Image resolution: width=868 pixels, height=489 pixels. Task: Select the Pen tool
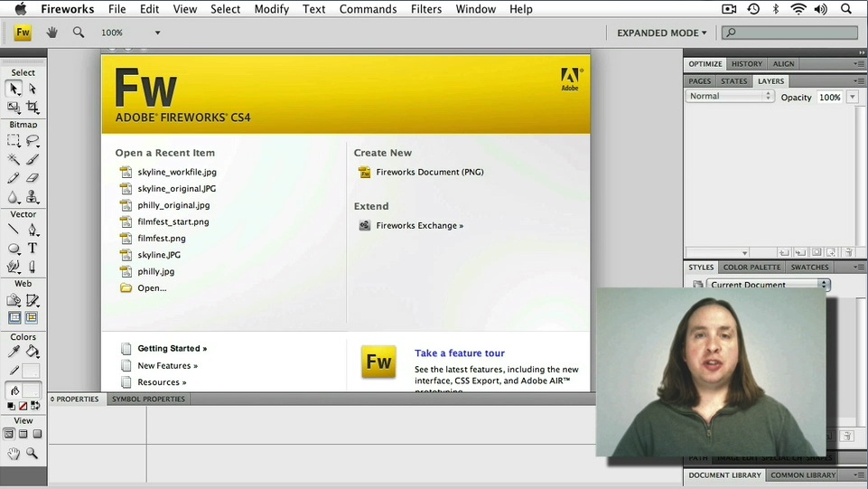click(33, 230)
